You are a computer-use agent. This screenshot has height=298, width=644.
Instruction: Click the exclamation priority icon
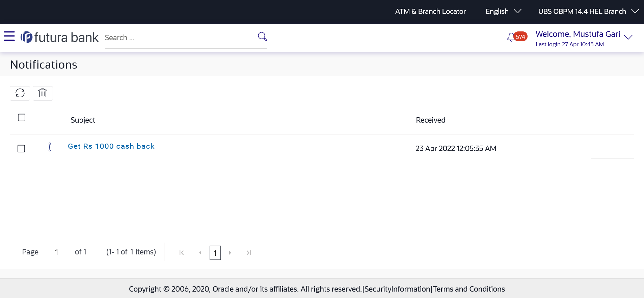pyautogui.click(x=50, y=147)
